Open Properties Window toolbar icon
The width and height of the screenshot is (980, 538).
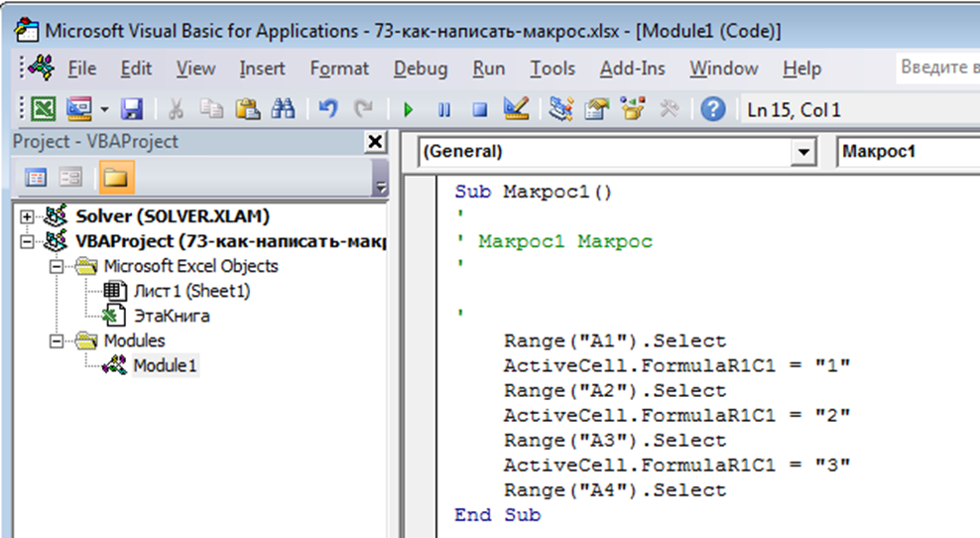pos(596,109)
